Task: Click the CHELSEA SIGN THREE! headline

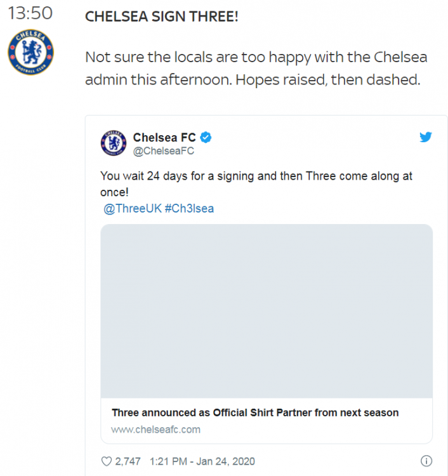Action: (161, 17)
